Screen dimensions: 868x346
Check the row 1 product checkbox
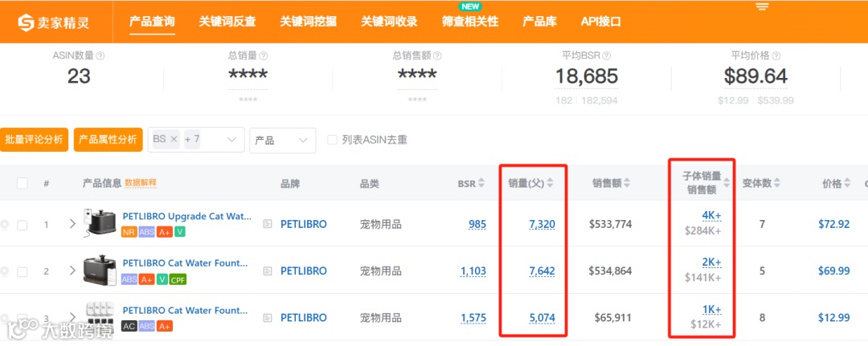click(x=23, y=225)
